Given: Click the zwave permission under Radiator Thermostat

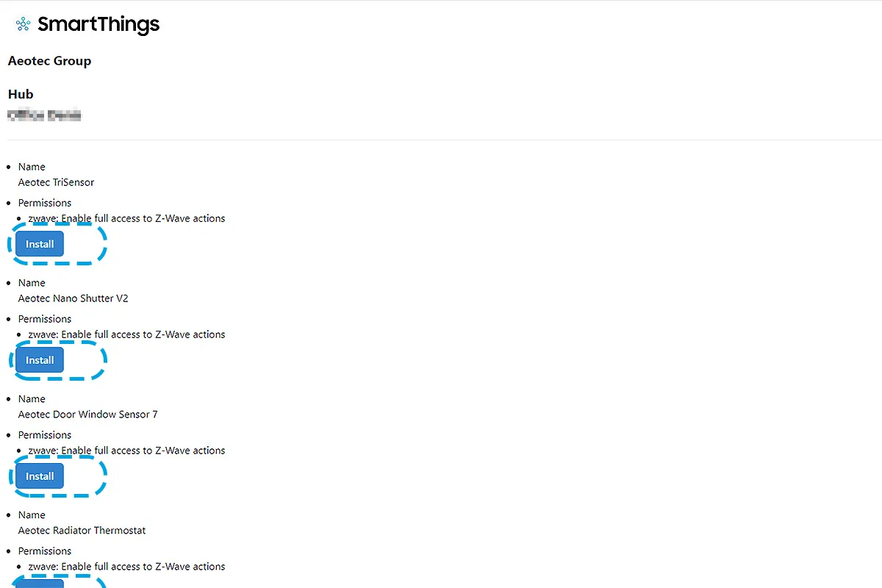Looking at the screenshot, I should [126, 567].
